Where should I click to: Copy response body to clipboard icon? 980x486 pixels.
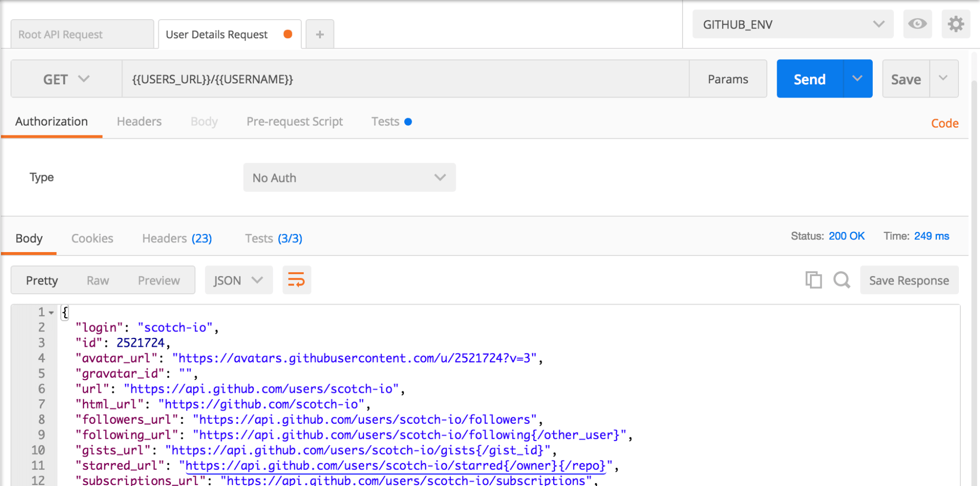[813, 280]
